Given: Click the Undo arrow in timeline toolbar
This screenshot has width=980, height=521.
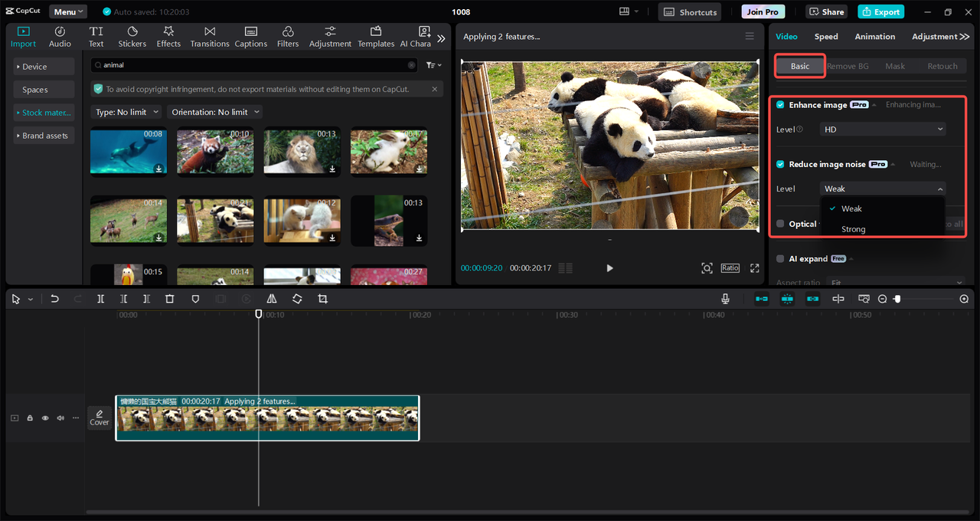Looking at the screenshot, I should pos(54,299).
